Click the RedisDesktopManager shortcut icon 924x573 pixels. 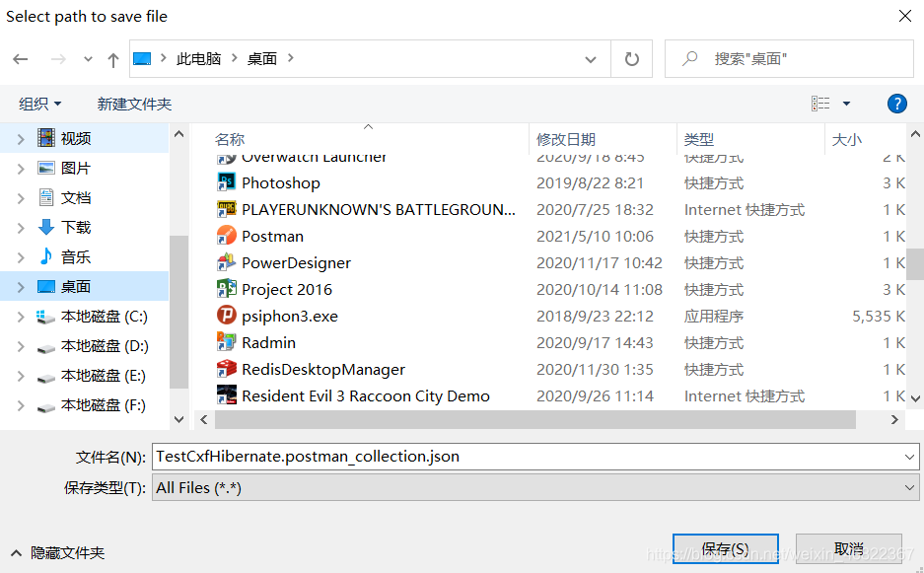click(226, 369)
